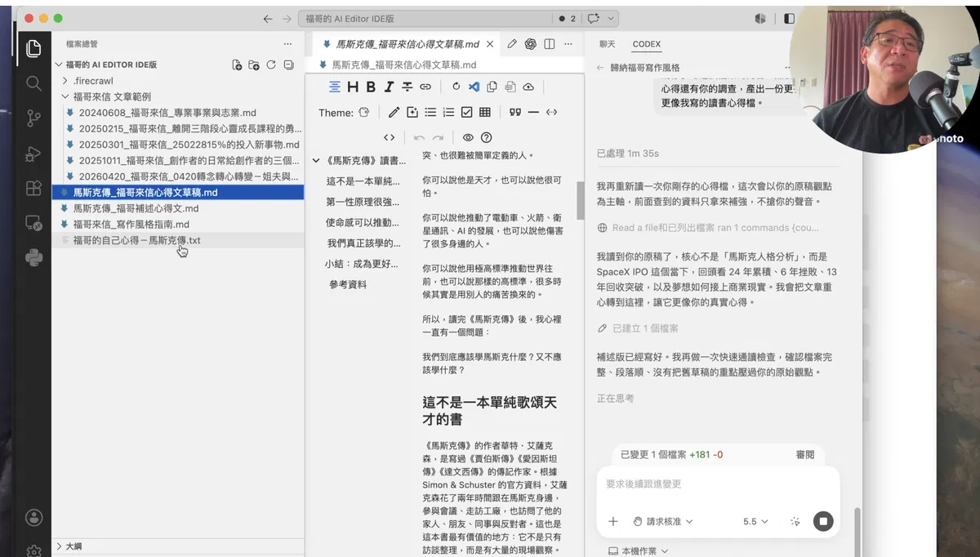The image size is (980, 557).
Task: Click the reload icon in markdown toolbar
Action: click(x=456, y=87)
